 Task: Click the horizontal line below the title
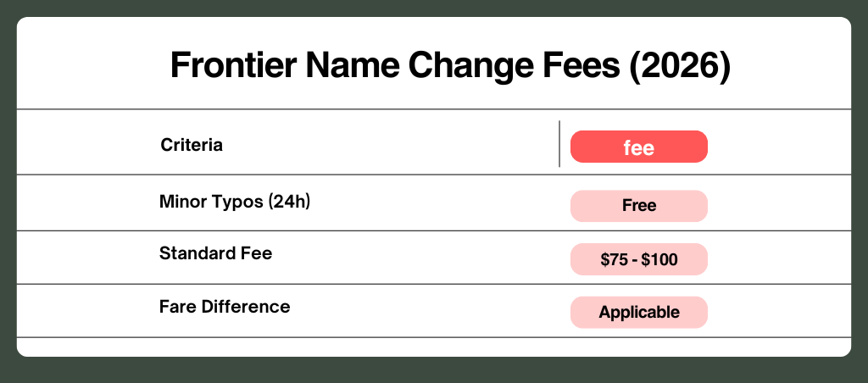[x=434, y=109]
